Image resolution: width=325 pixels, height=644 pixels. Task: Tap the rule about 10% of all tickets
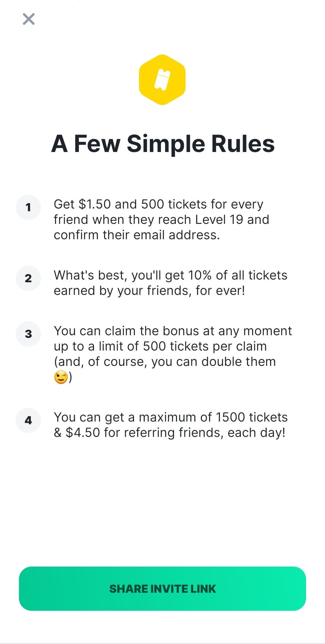coord(170,283)
